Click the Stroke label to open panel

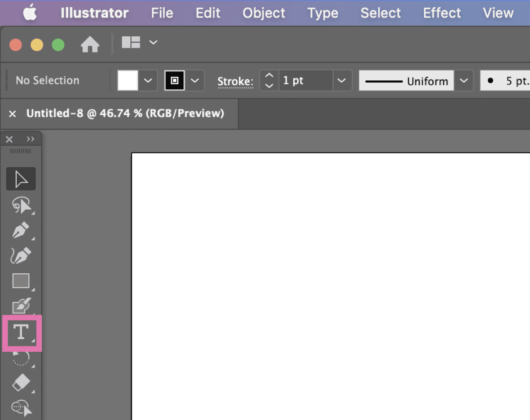(235, 81)
